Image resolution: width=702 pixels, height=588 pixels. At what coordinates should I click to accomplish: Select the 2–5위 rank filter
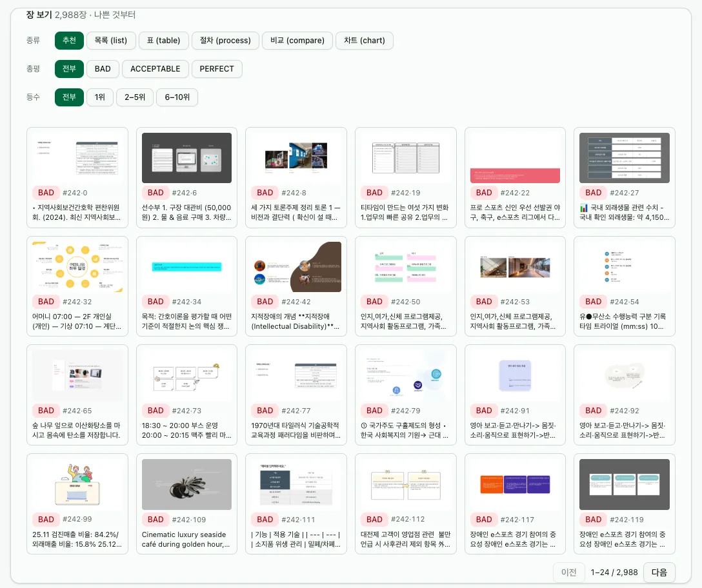135,97
